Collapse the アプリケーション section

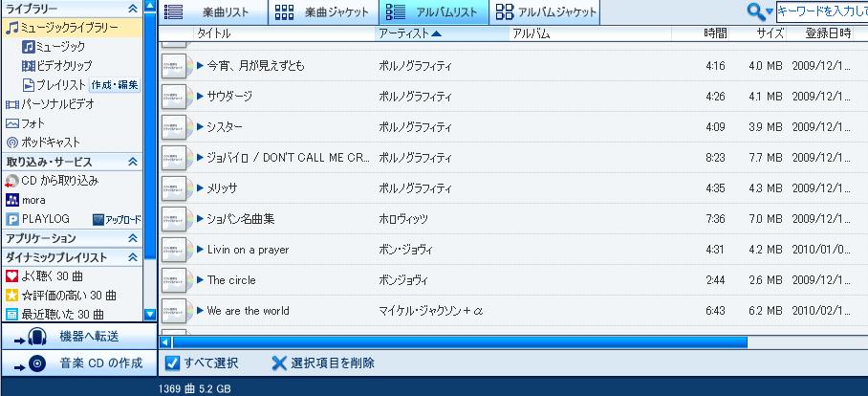pos(133,238)
